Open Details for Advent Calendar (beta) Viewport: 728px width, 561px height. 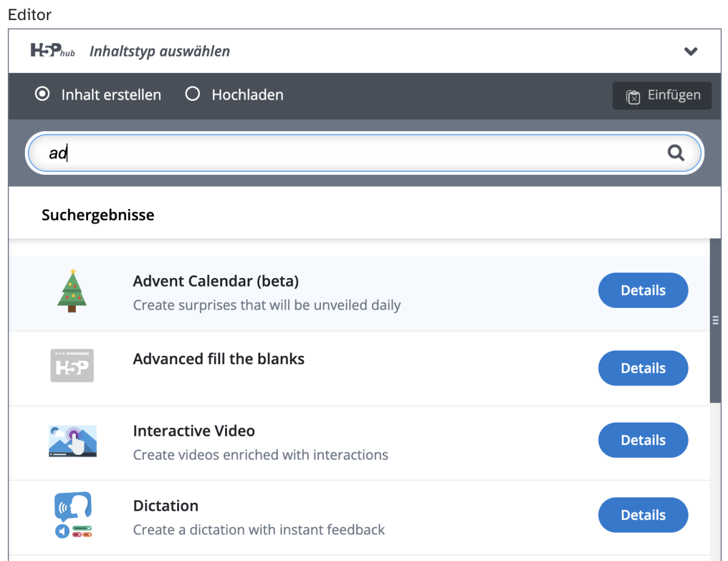pos(643,291)
